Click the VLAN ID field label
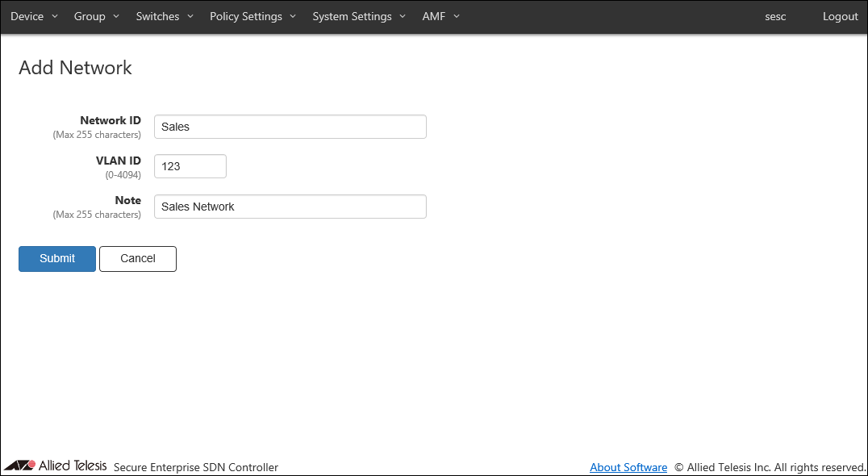868x476 pixels. coord(118,161)
